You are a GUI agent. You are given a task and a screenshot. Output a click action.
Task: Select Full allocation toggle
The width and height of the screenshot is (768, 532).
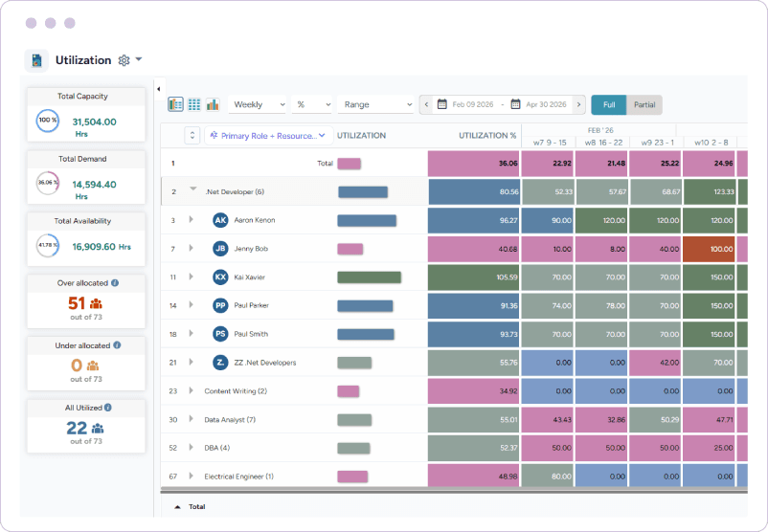pos(609,104)
